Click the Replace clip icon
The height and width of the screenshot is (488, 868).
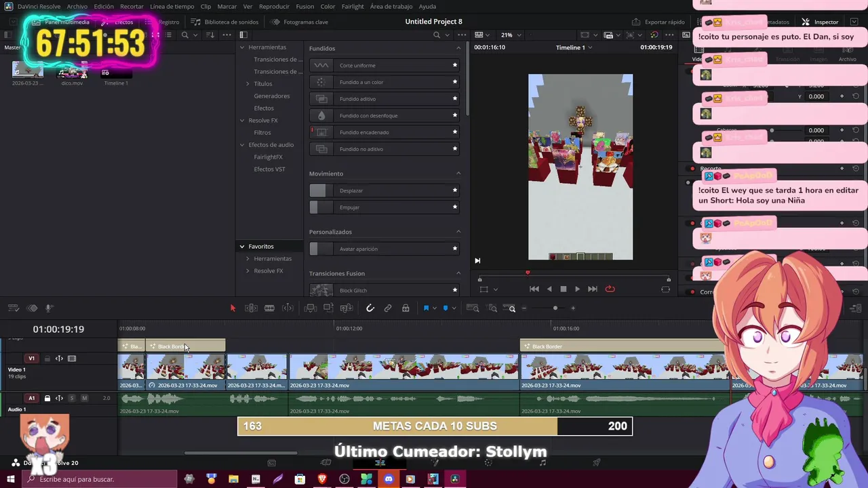(x=347, y=308)
